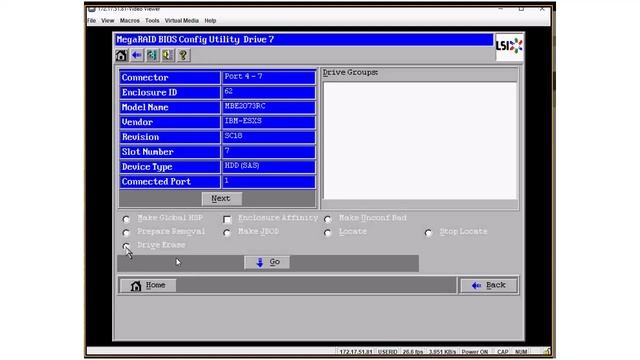Image resolution: width=640 pixels, height=360 pixels.
Task: Open the Help menu
Action: point(210,20)
